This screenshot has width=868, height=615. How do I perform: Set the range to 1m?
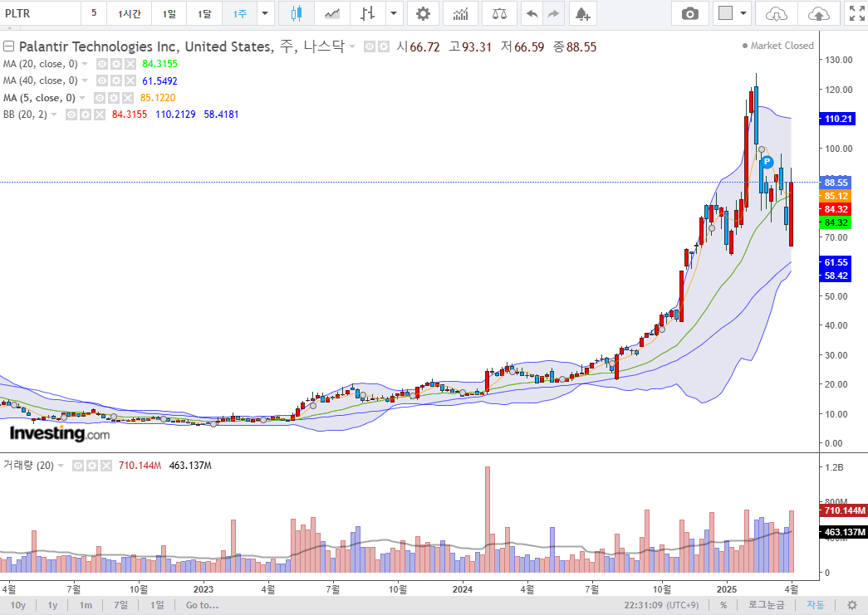click(x=86, y=605)
